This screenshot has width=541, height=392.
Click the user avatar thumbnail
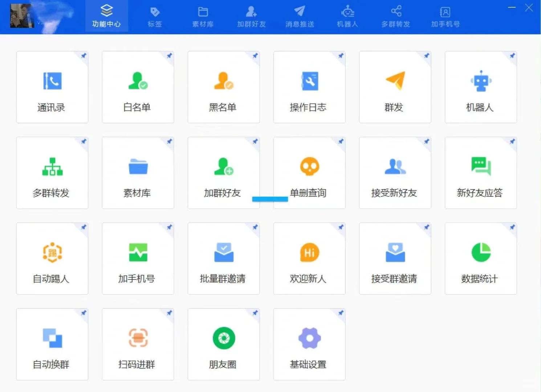[x=22, y=16]
